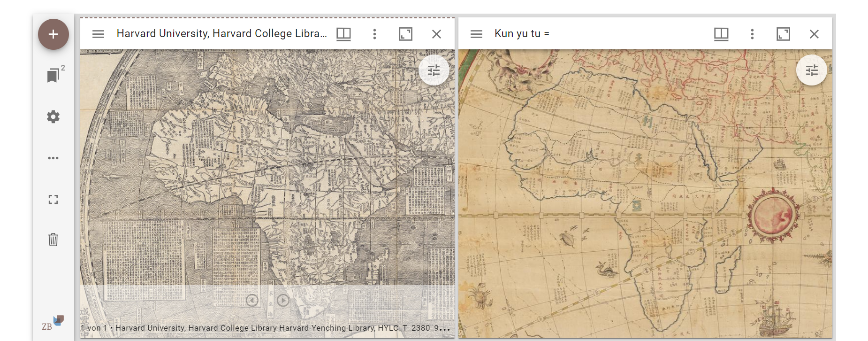Toggle workspace fullscreen mode
The width and height of the screenshot is (868, 341).
coord(53,199)
